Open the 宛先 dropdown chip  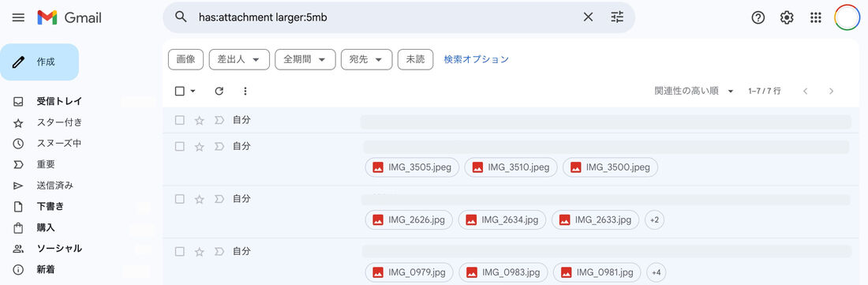point(366,59)
